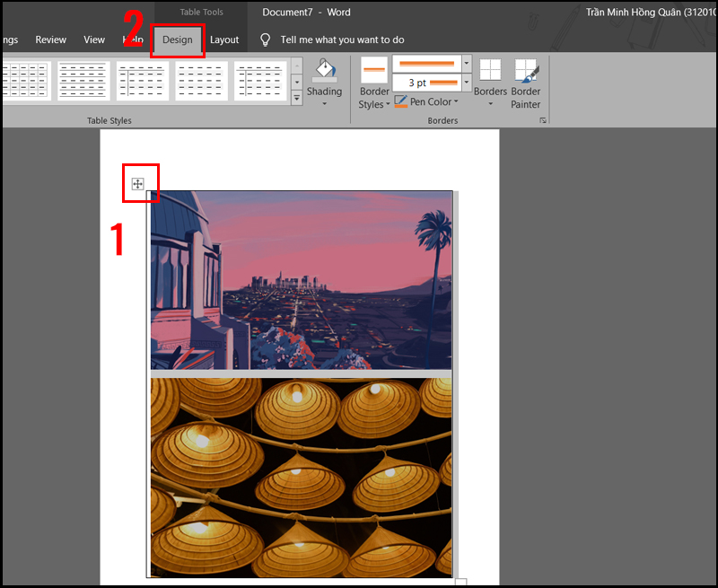Click the table move handle icon
This screenshot has height=588, width=718.
pyautogui.click(x=137, y=184)
